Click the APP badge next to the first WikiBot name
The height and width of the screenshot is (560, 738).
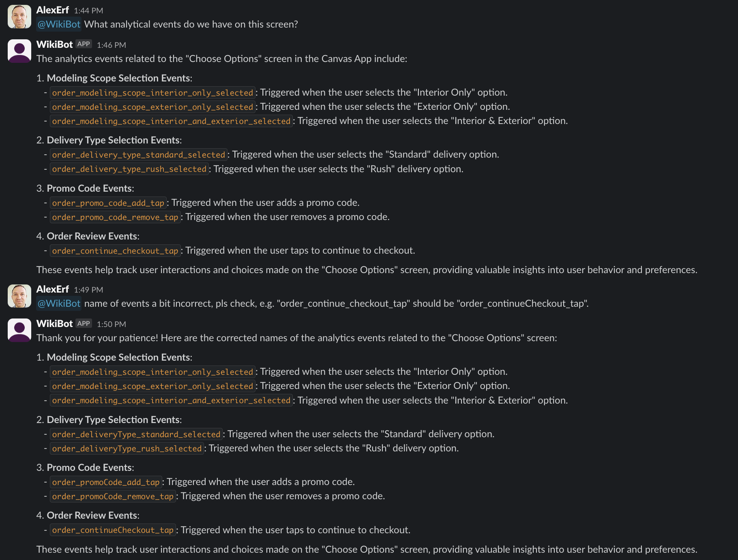click(84, 44)
